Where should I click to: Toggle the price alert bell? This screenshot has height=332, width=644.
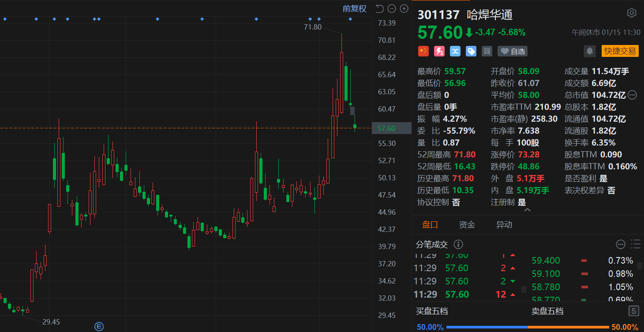point(590,51)
